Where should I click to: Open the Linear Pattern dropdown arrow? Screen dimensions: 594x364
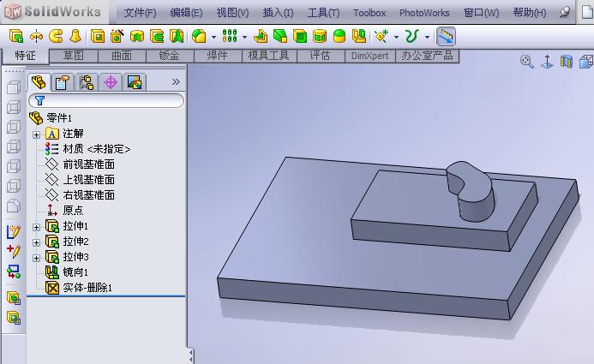(x=244, y=37)
